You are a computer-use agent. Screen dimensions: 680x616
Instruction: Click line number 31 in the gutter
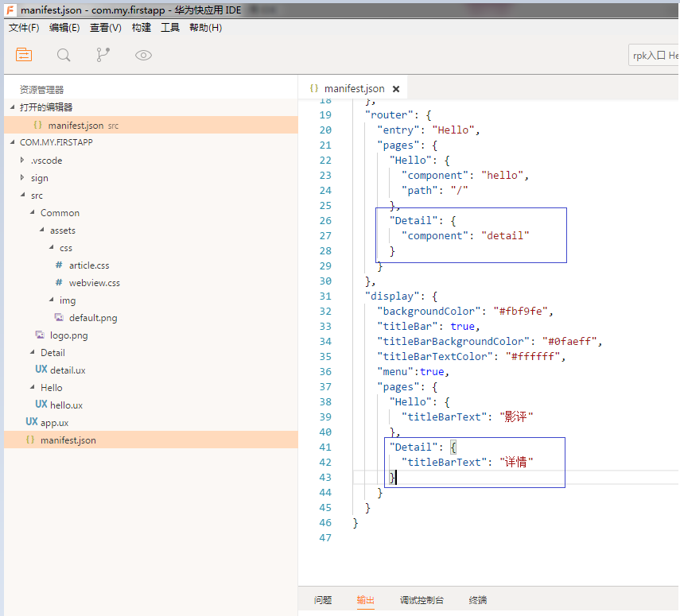(325, 296)
